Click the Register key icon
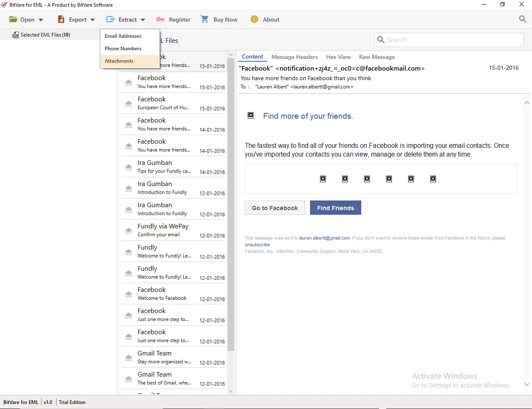The height and width of the screenshot is (409, 532). 160,20
